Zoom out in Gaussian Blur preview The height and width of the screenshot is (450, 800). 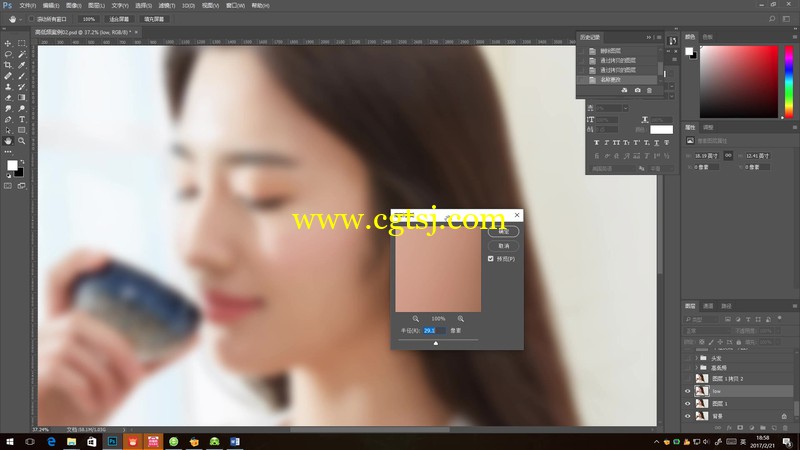(x=416, y=318)
